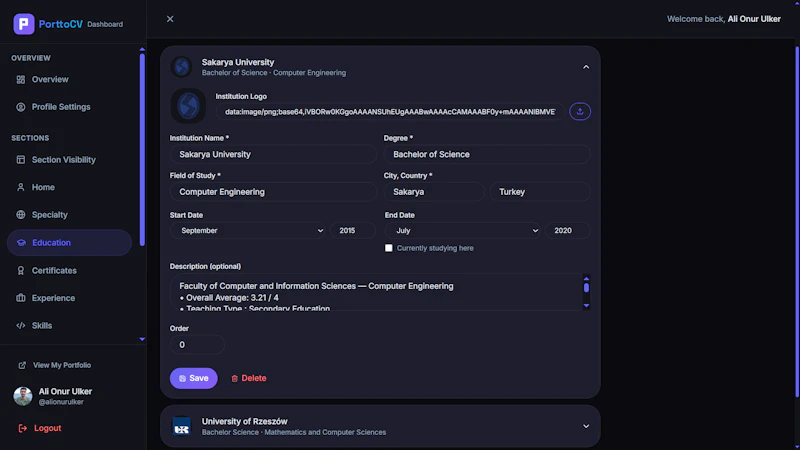
Task: Log out of the dashboard
Action: tap(40, 428)
